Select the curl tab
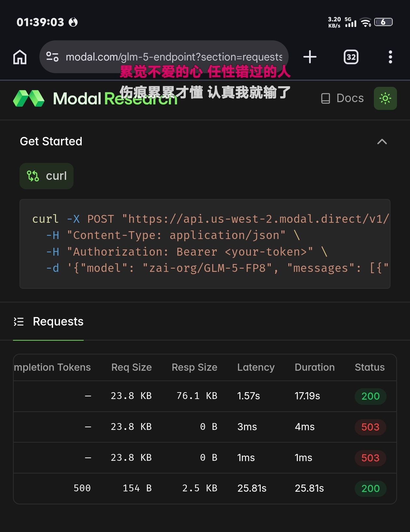 pyautogui.click(x=47, y=176)
